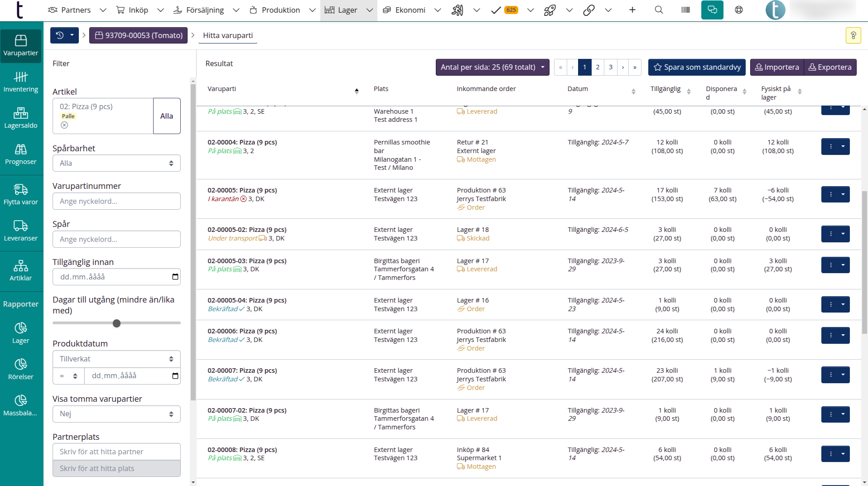Open the chat messages icon

712,10
